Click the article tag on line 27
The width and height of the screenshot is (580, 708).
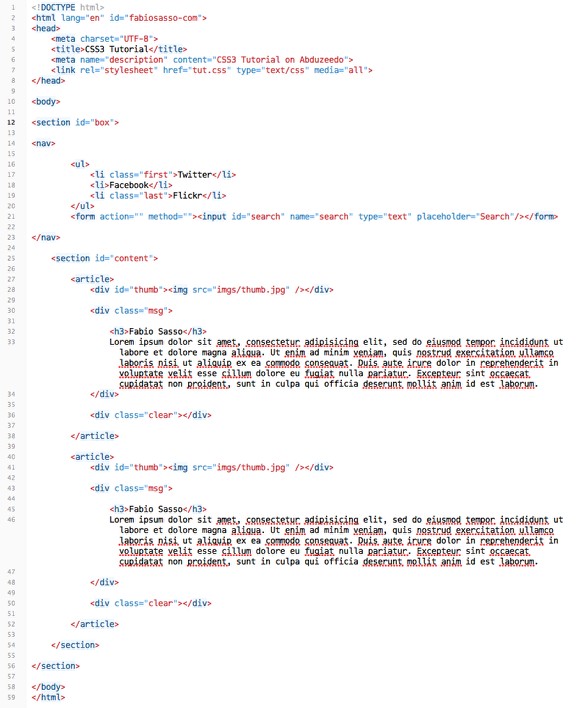[92, 279]
